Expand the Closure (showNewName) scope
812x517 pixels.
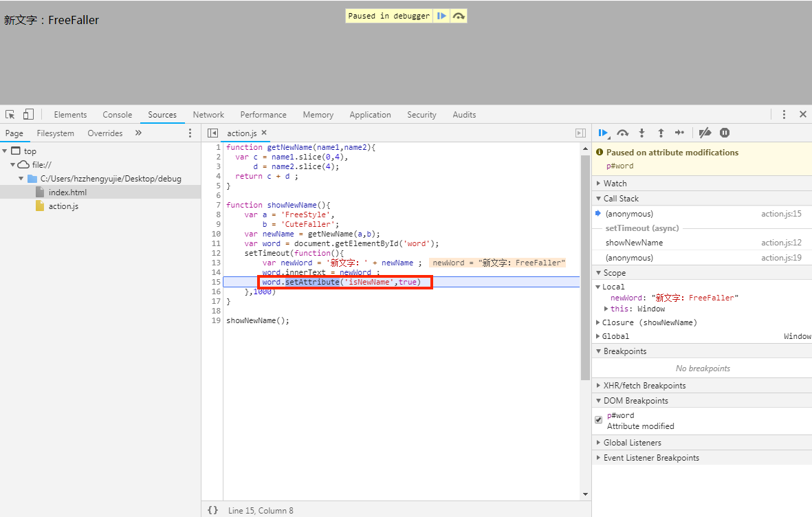point(649,322)
